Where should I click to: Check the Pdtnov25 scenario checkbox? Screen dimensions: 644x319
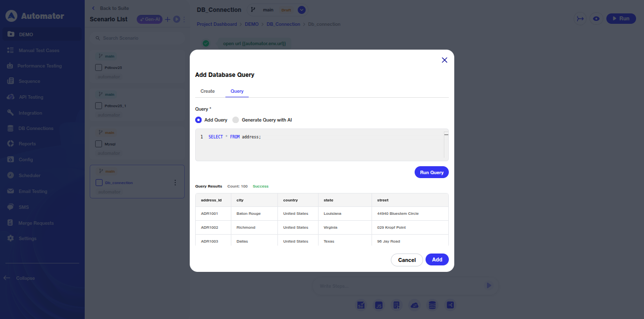pos(98,67)
